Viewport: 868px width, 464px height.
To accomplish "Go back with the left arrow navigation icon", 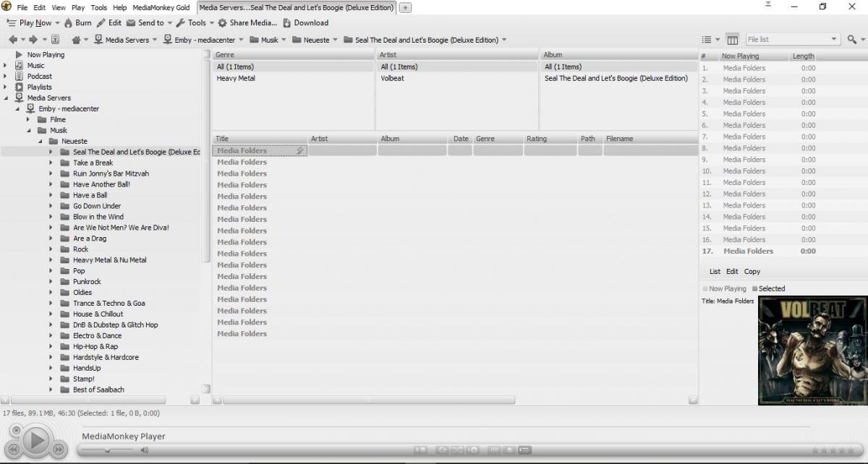I will (x=13, y=40).
